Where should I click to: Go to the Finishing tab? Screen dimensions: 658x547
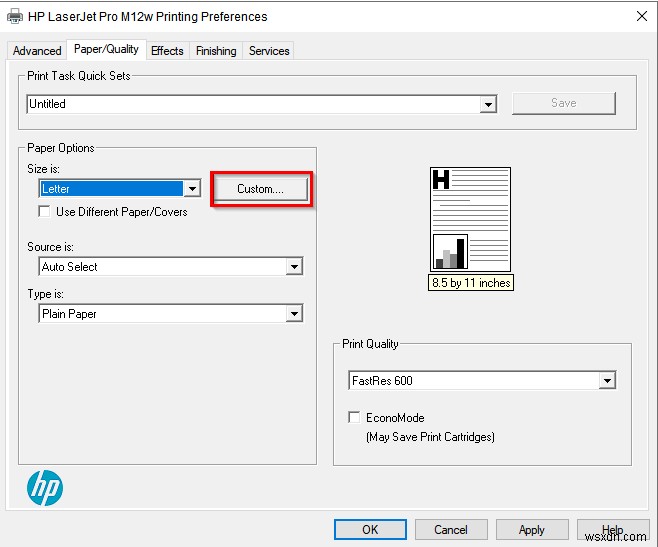tap(216, 51)
